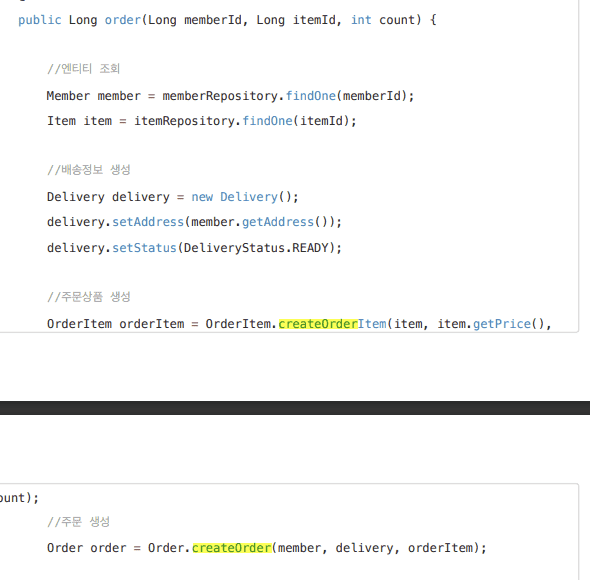Click the DeliveryStatus.READY constant
Screen dimensions: 590x580
click(256, 248)
